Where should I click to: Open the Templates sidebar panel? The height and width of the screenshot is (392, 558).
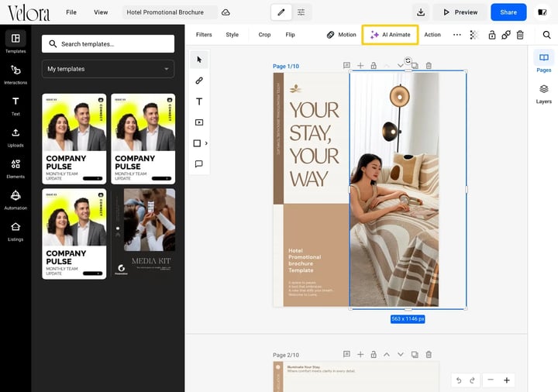[15, 42]
